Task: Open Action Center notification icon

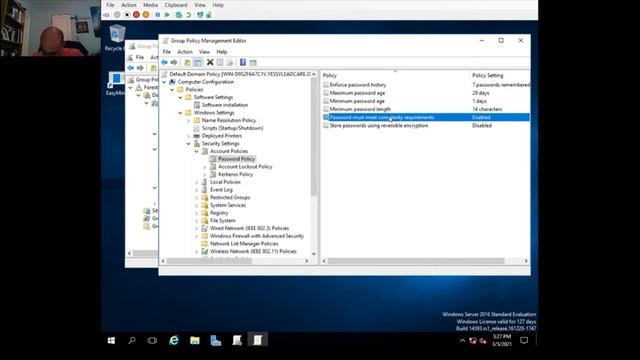Action: [524, 340]
